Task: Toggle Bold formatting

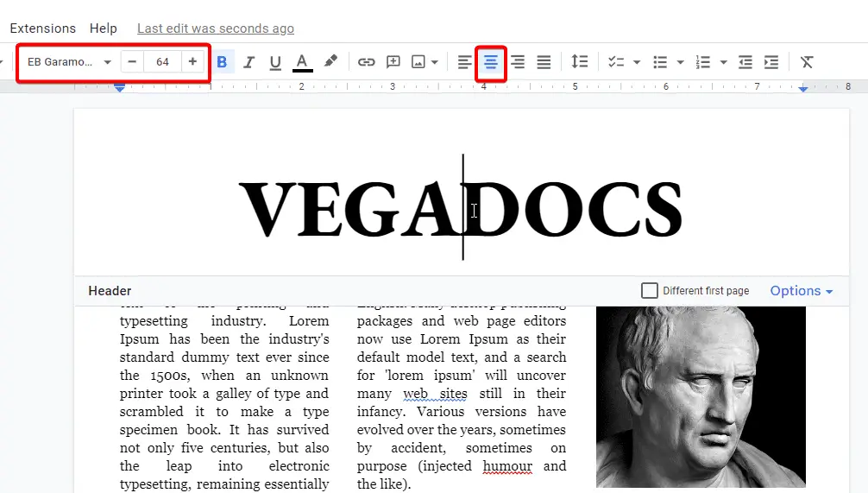Action: coord(222,62)
